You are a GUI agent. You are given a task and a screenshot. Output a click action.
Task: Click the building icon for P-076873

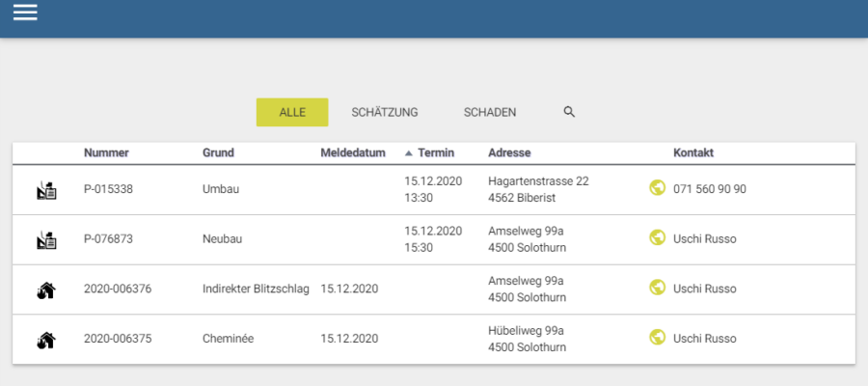46,239
